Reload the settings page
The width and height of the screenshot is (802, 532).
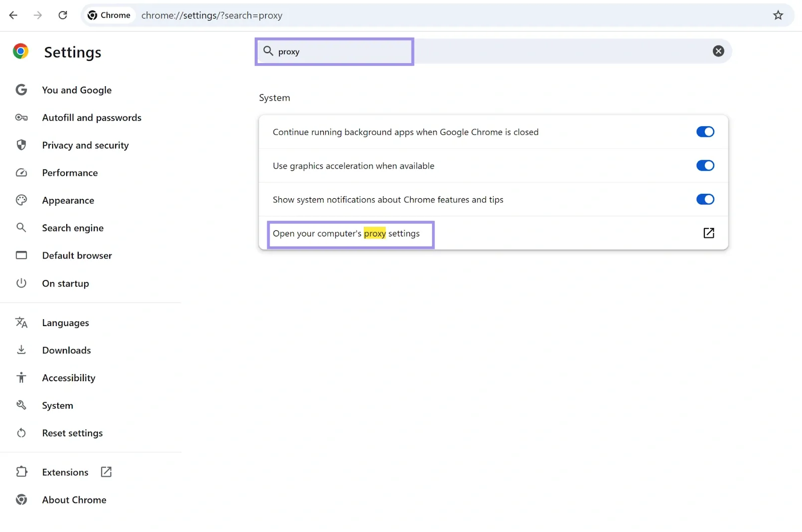tap(63, 15)
